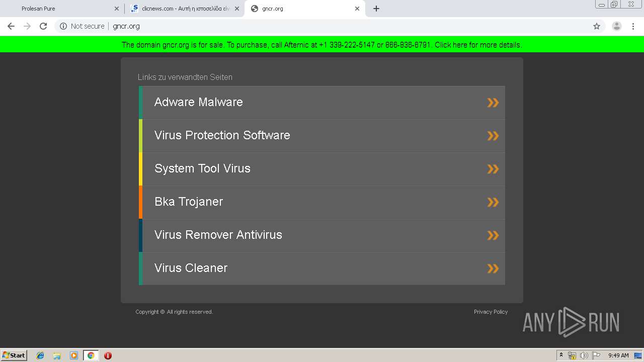Click the arrows next to Bka Trojaner
Screen dimensions: 644x362
point(493,202)
